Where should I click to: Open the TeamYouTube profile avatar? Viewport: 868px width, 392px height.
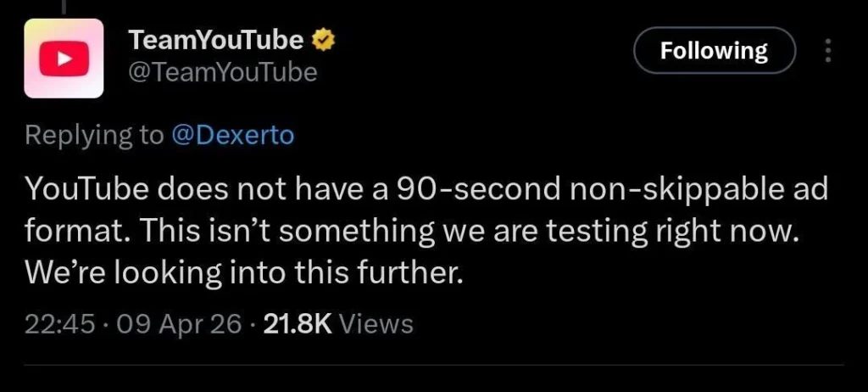[x=63, y=59]
